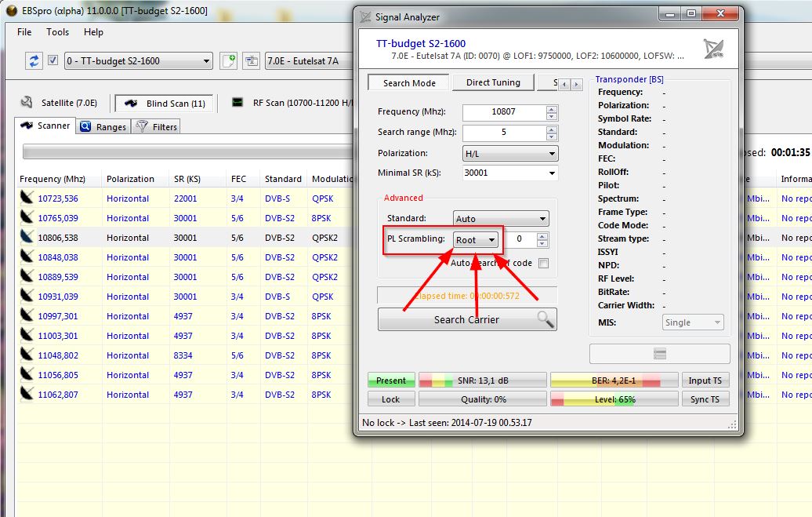812x517 pixels.
Task: Click the Search Carrier button
Action: pyautogui.click(x=467, y=319)
